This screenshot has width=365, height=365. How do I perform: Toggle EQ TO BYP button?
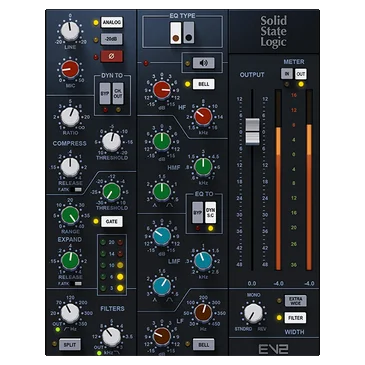(x=198, y=212)
